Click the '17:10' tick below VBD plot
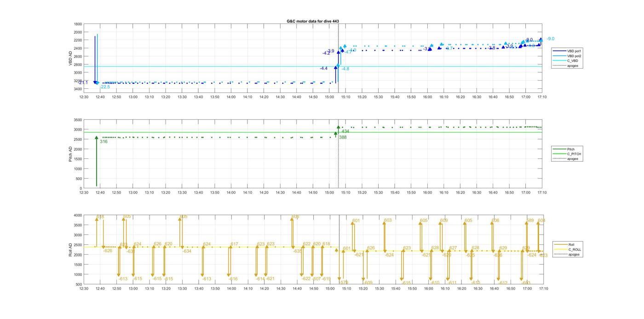The height and width of the screenshot is (319, 644). [x=541, y=97]
